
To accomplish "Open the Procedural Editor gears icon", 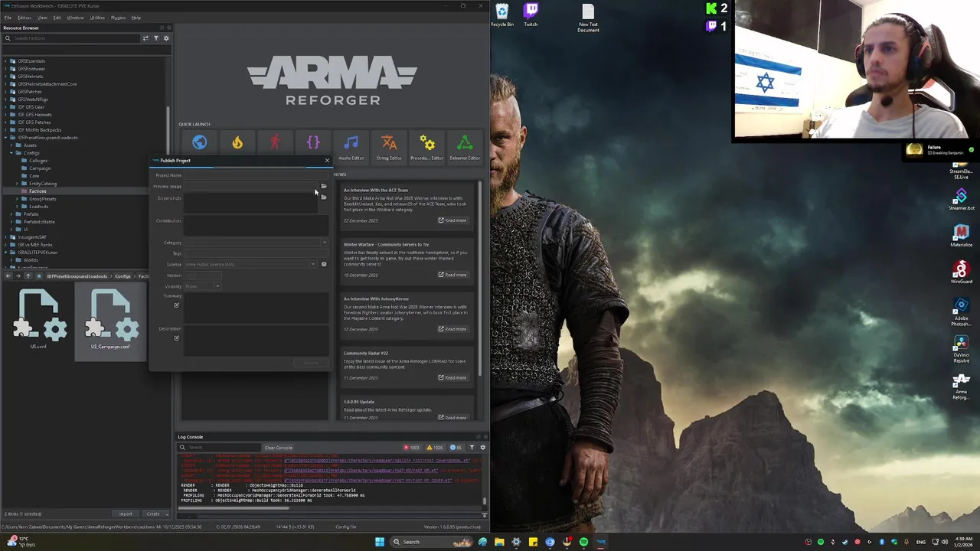I will (x=426, y=142).
